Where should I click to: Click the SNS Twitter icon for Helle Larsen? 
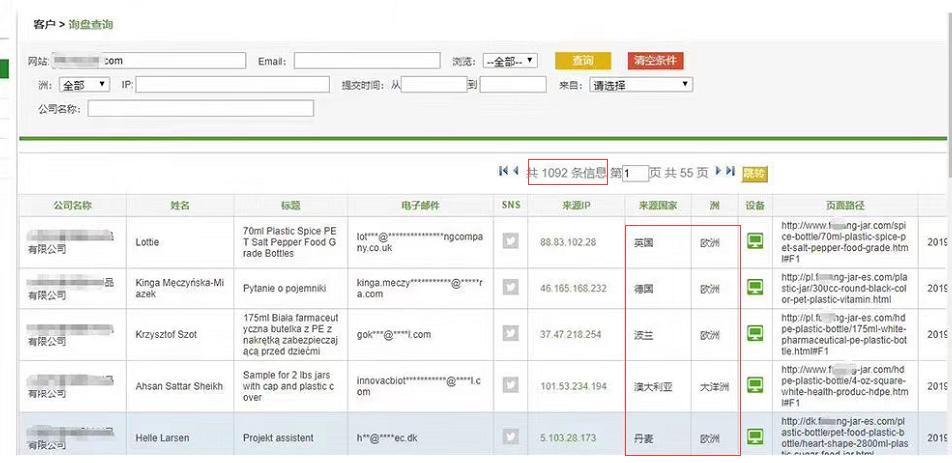point(510,437)
